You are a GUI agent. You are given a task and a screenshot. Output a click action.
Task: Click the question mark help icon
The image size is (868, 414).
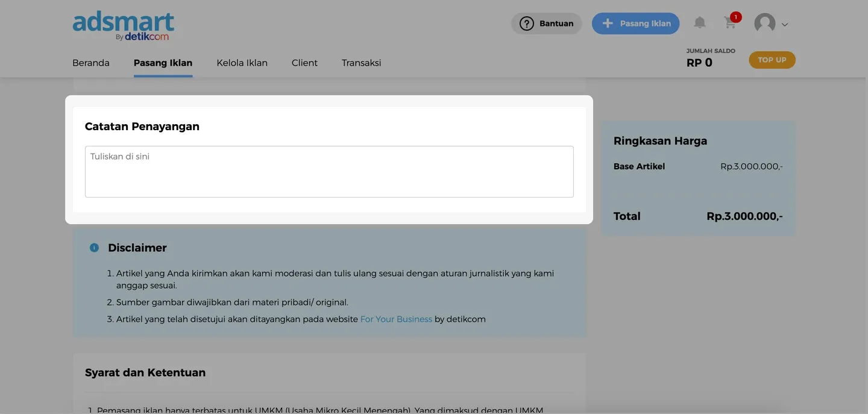[x=527, y=24]
